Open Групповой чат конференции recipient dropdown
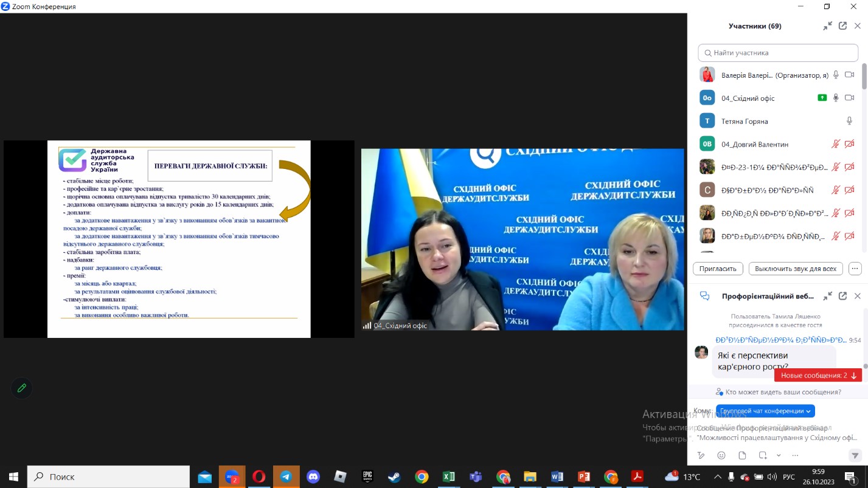The image size is (868, 488). point(765,411)
